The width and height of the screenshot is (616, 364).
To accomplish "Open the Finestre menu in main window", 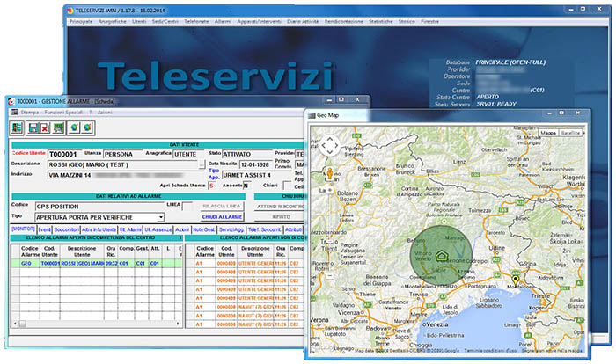I will (x=429, y=22).
